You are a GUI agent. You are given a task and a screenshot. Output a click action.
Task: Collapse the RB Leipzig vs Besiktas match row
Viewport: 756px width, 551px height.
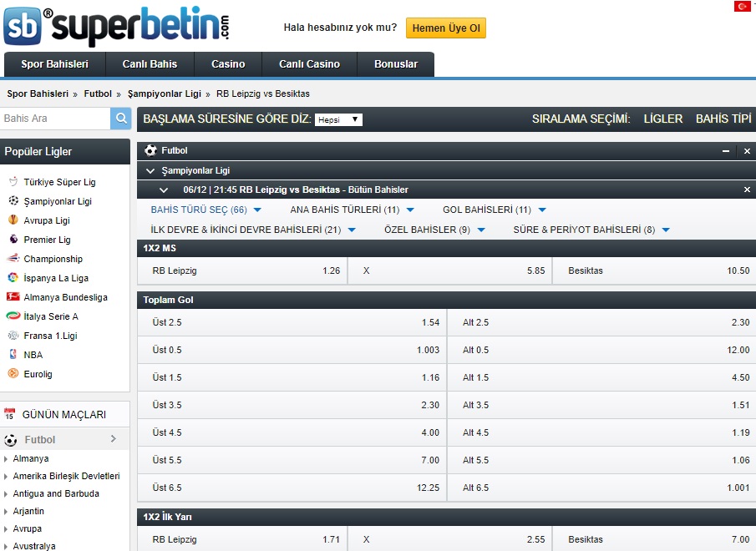click(x=164, y=190)
